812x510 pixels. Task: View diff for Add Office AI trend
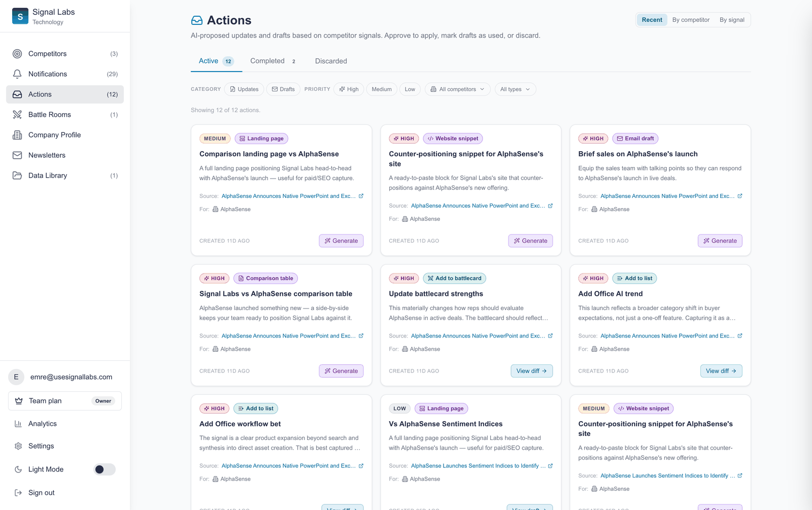pyautogui.click(x=721, y=371)
